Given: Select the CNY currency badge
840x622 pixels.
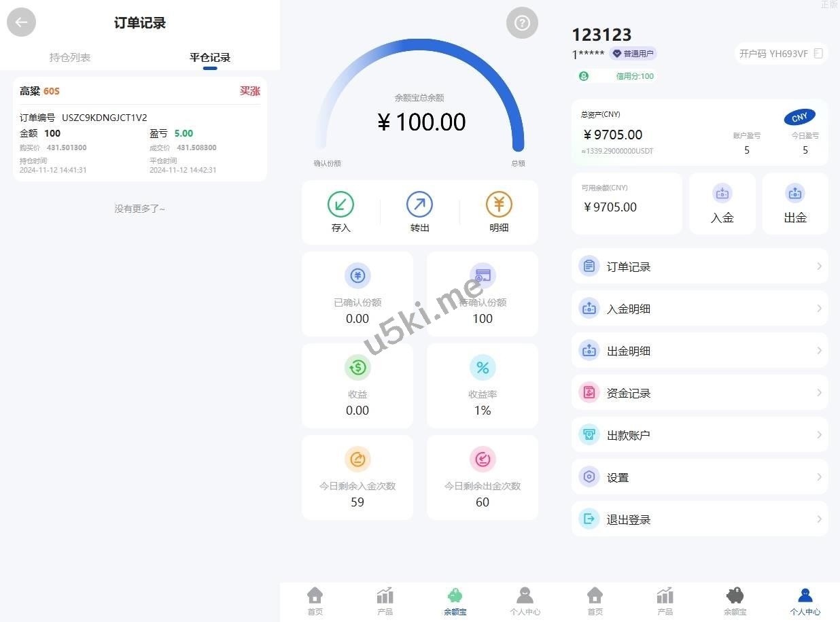Looking at the screenshot, I should [x=800, y=117].
